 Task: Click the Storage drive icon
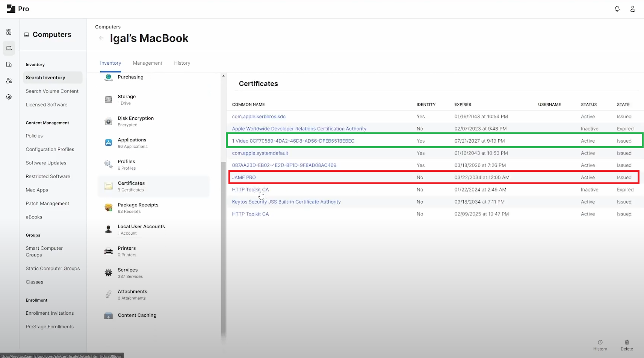click(x=109, y=99)
